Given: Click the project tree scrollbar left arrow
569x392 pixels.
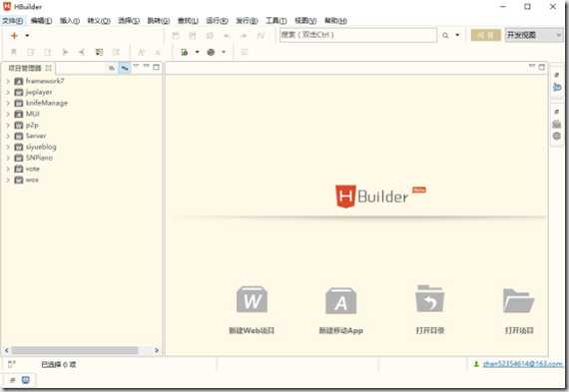Looking at the screenshot, I should coord(7,350).
